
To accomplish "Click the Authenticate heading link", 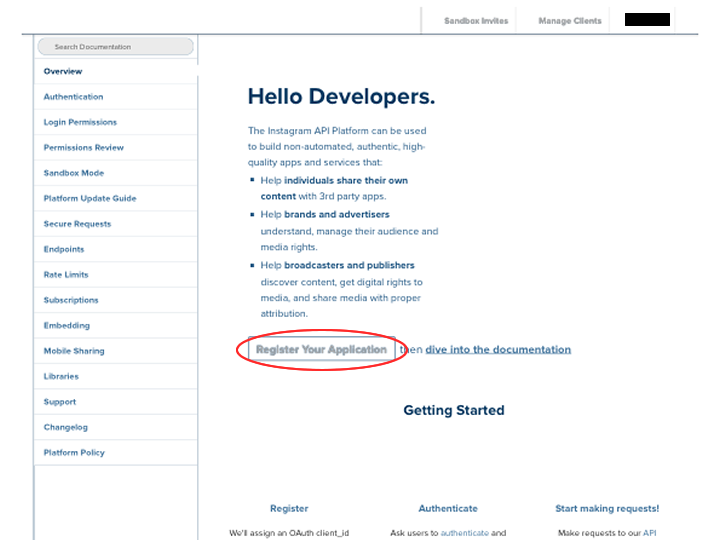I will 448,508.
